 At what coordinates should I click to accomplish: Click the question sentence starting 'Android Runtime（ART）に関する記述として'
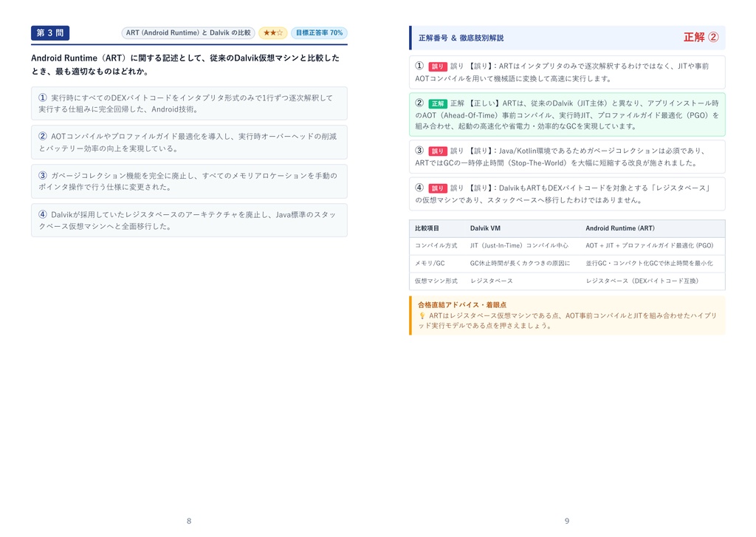coord(185,65)
